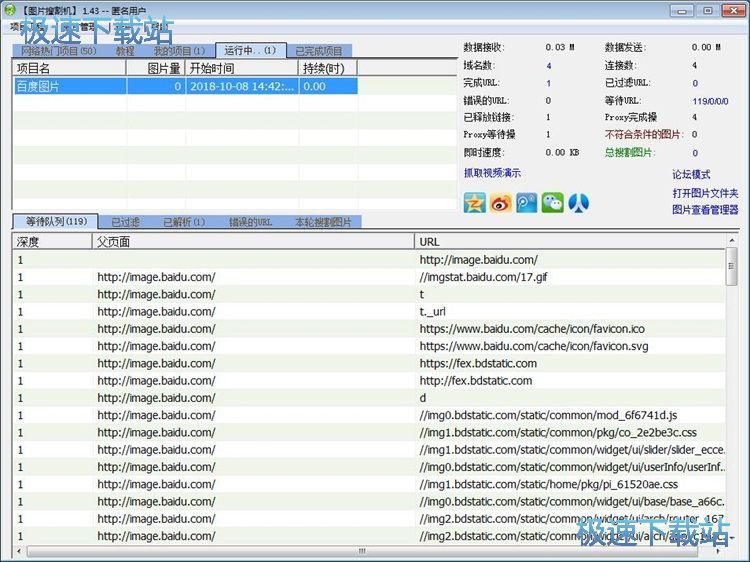Click the 论坛模式 link

[691, 174]
